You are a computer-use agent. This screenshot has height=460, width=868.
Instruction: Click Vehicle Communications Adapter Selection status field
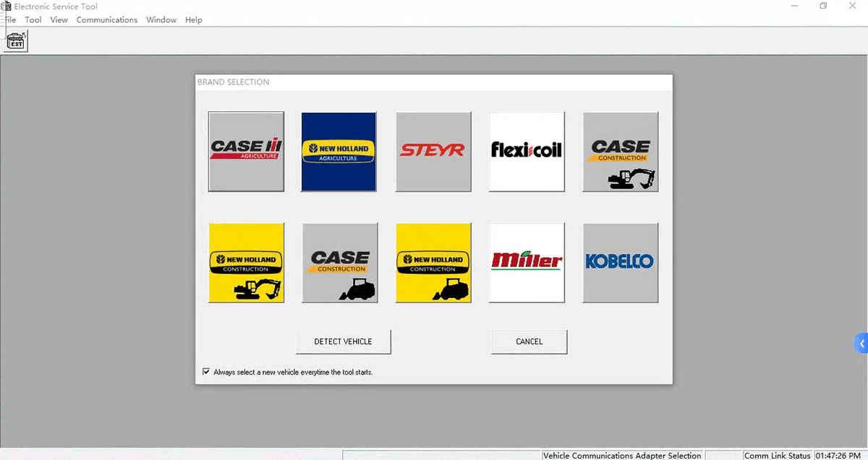[x=622, y=455]
